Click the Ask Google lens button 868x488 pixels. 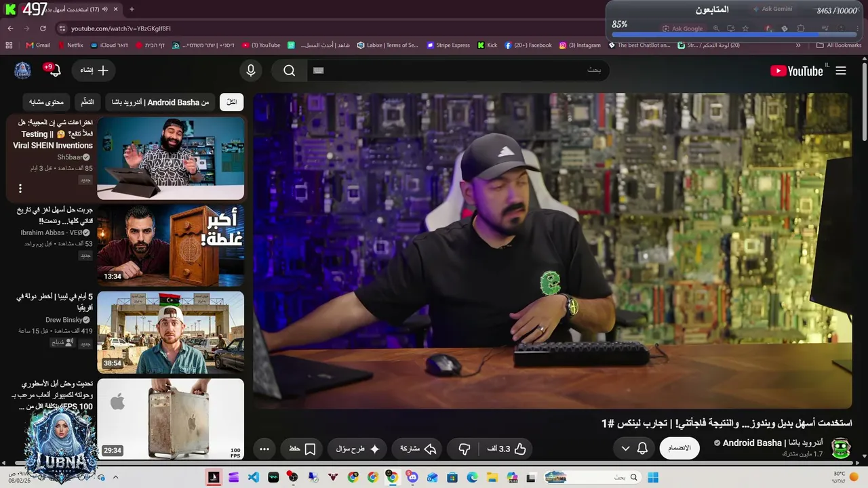(683, 28)
